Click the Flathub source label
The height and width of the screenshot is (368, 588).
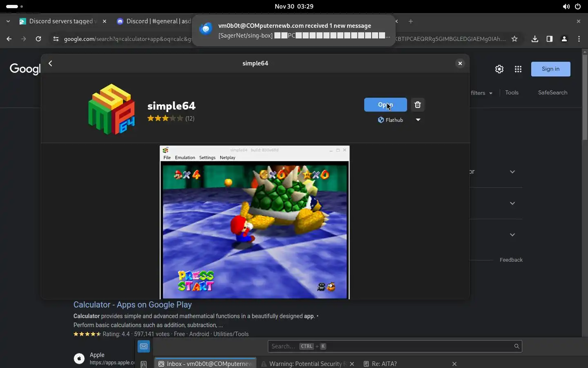click(390, 120)
